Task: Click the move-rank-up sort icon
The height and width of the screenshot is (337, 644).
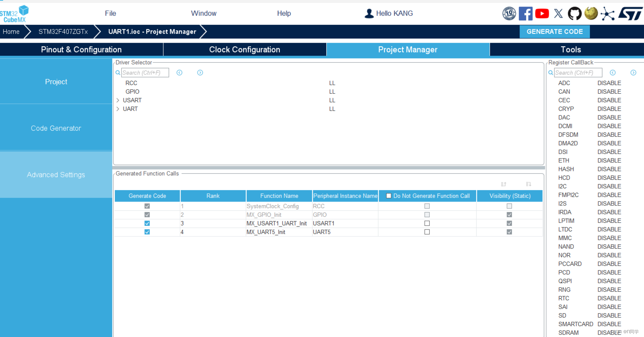Action: point(503,184)
